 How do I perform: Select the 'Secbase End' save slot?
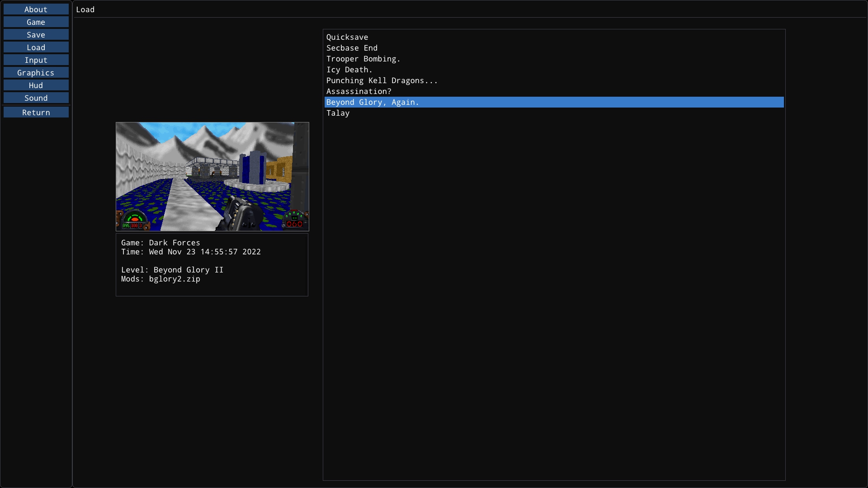[352, 47]
